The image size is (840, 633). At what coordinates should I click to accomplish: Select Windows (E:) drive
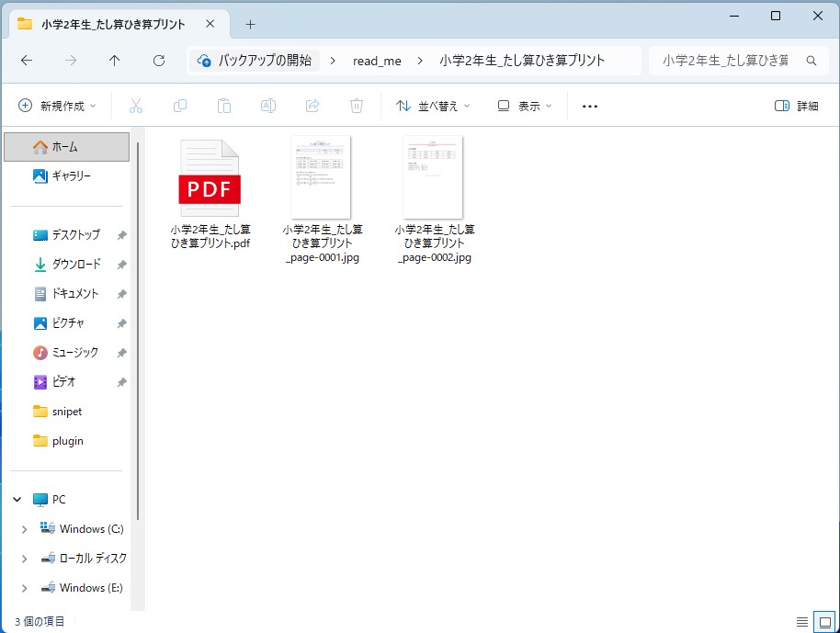tap(82, 588)
